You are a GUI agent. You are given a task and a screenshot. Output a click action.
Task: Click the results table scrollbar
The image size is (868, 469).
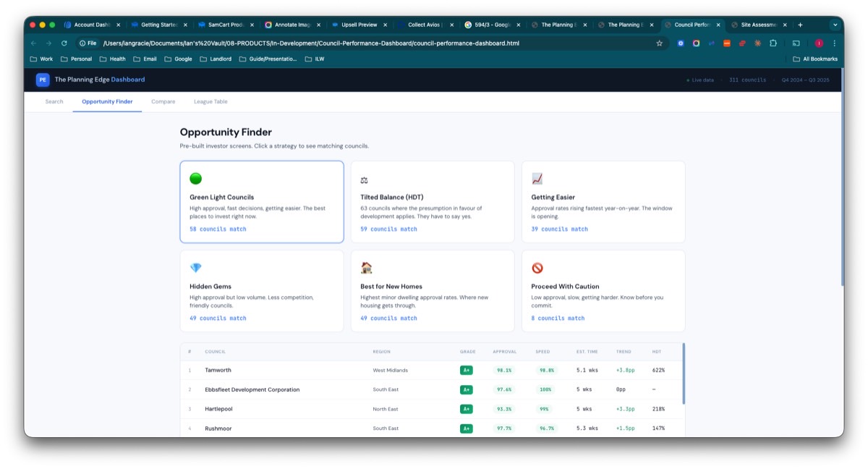click(x=684, y=373)
